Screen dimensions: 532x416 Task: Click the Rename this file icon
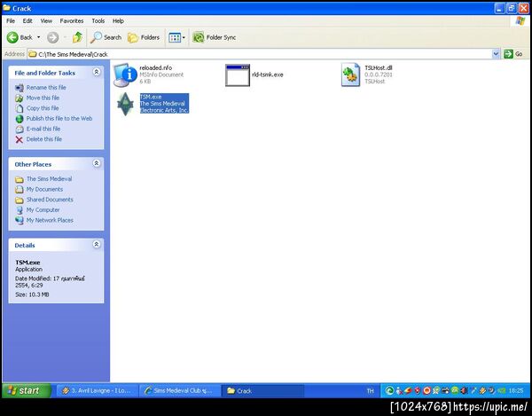pos(20,88)
